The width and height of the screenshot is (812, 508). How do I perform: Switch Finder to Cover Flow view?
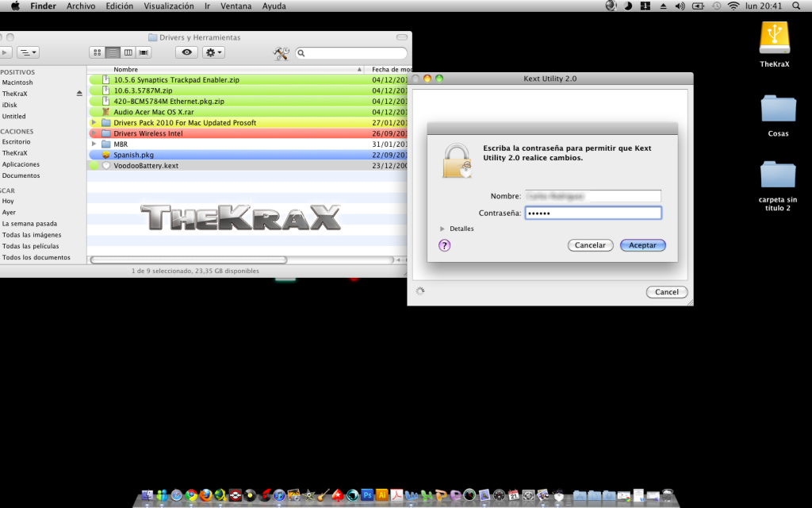click(x=144, y=52)
